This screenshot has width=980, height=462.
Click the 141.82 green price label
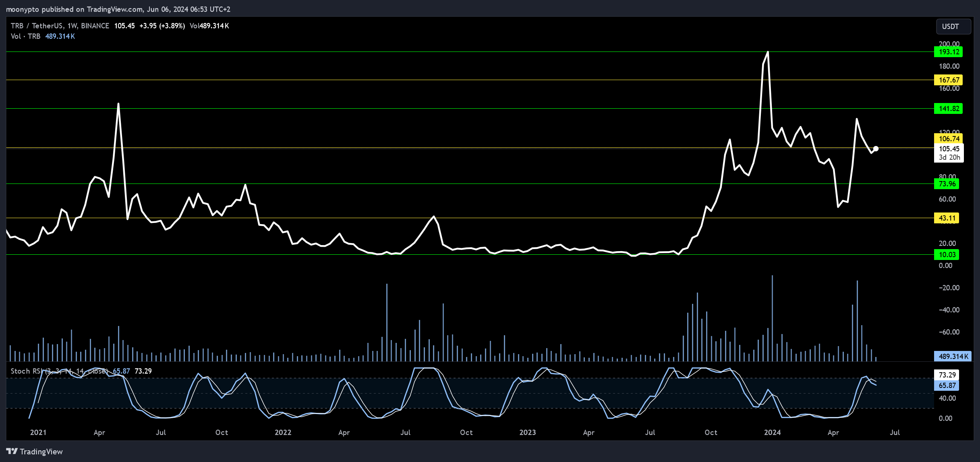click(x=948, y=109)
